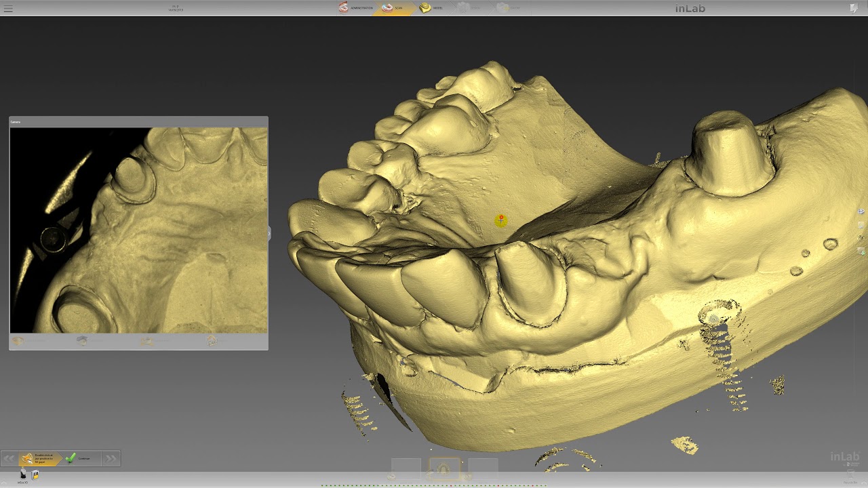Switch to the Administration phase
The height and width of the screenshot is (488, 868).
356,7
